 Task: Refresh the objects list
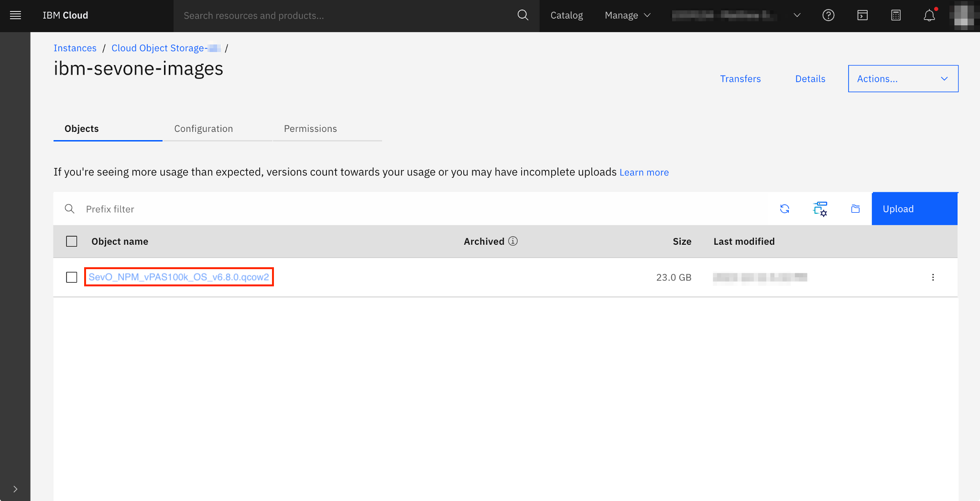[784, 209]
